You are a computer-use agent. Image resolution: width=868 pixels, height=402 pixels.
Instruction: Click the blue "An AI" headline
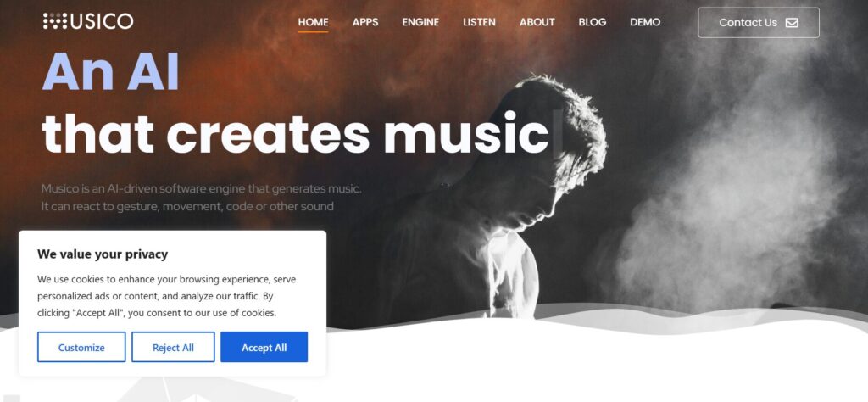coord(111,71)
